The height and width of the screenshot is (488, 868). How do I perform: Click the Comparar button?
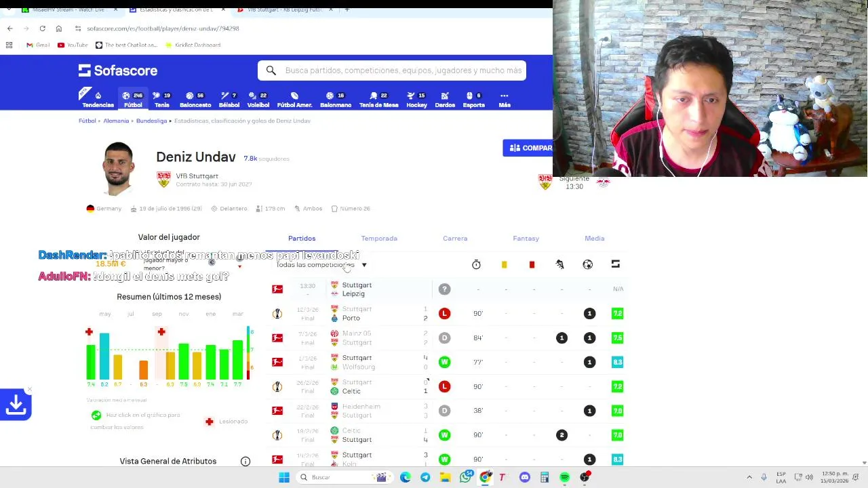pyautogui.click(x=528, y=148)
